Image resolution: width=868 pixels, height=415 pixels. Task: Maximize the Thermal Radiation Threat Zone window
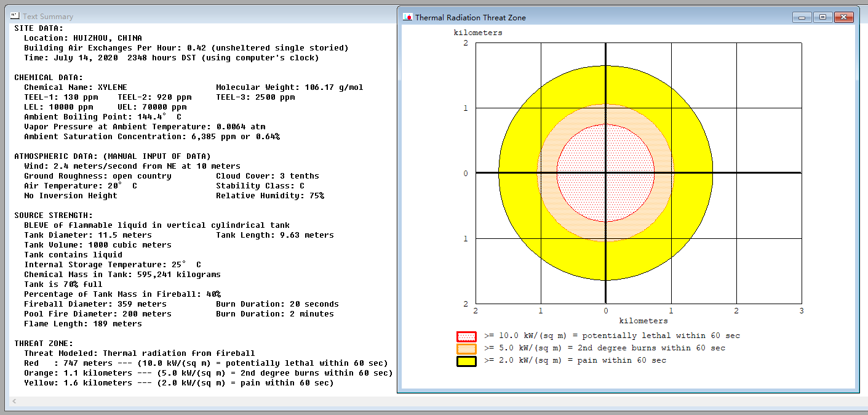click(x=822, y=17)
